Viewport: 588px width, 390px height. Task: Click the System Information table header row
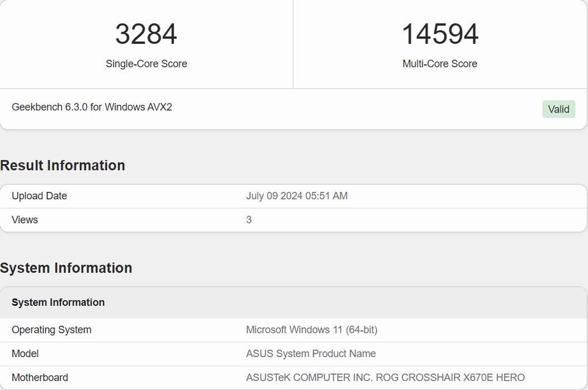click(x=293, y=302)
